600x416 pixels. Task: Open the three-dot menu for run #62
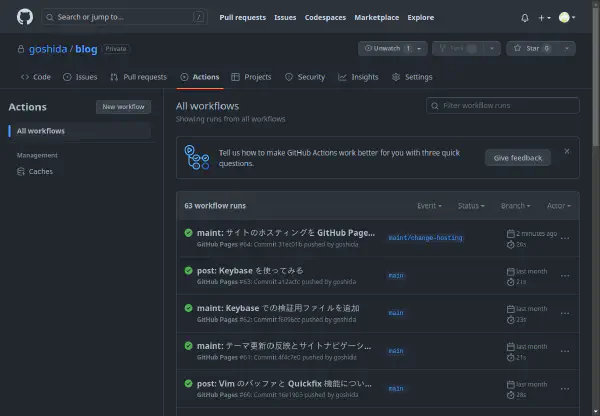point(565,313)
